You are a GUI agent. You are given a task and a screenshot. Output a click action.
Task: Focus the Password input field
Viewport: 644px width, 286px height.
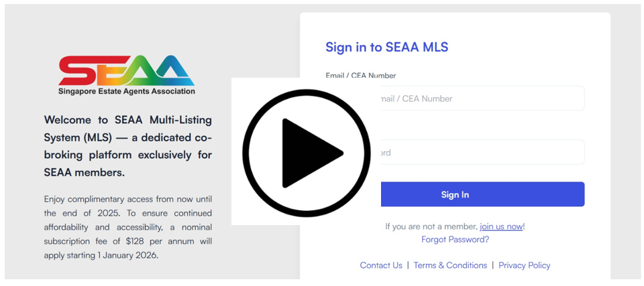tap(455, 152)
